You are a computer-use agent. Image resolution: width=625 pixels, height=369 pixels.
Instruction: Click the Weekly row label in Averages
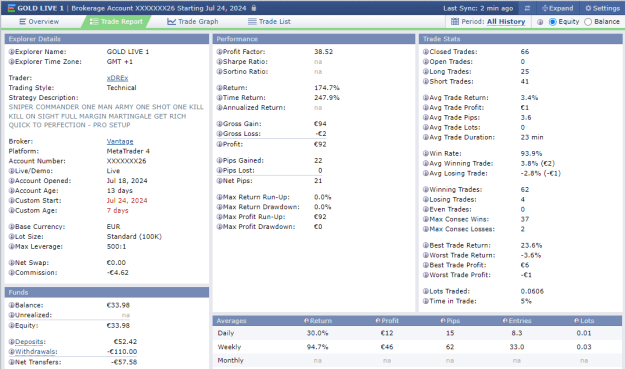tap(229, 347)
